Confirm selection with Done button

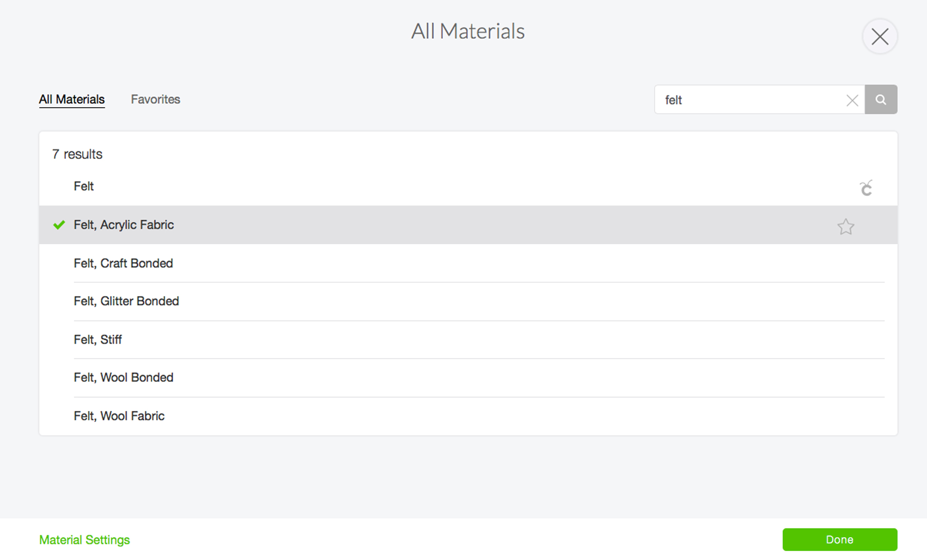[x=840, y=539]
